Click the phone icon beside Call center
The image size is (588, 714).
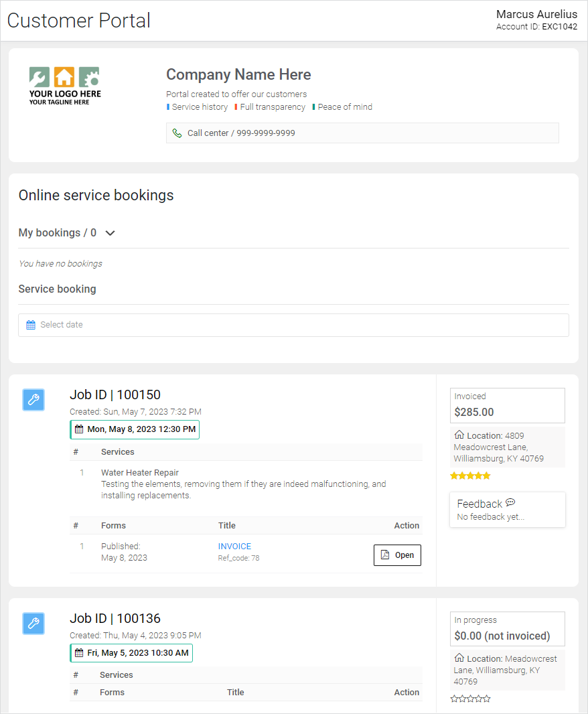pos(177,133)
